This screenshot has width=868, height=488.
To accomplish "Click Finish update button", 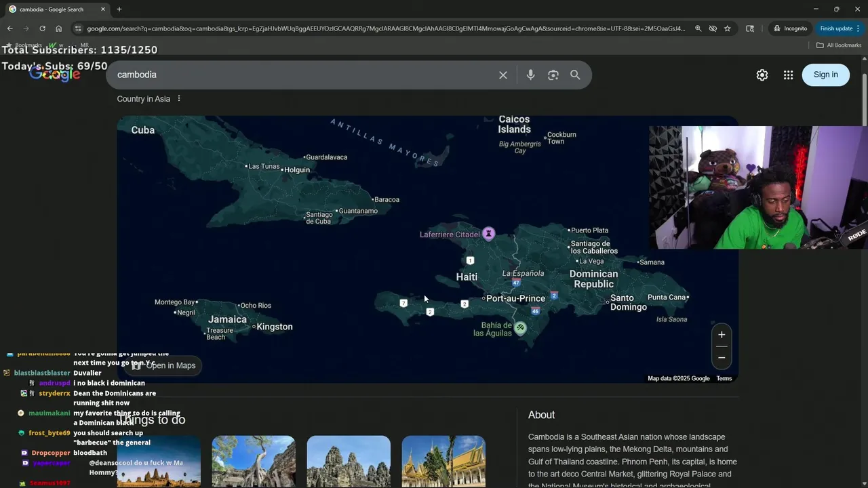I will (836, 28).
